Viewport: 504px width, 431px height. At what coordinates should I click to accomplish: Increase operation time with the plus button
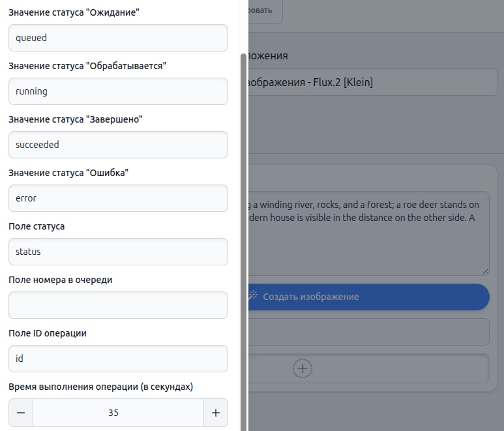tap(216, 413)
